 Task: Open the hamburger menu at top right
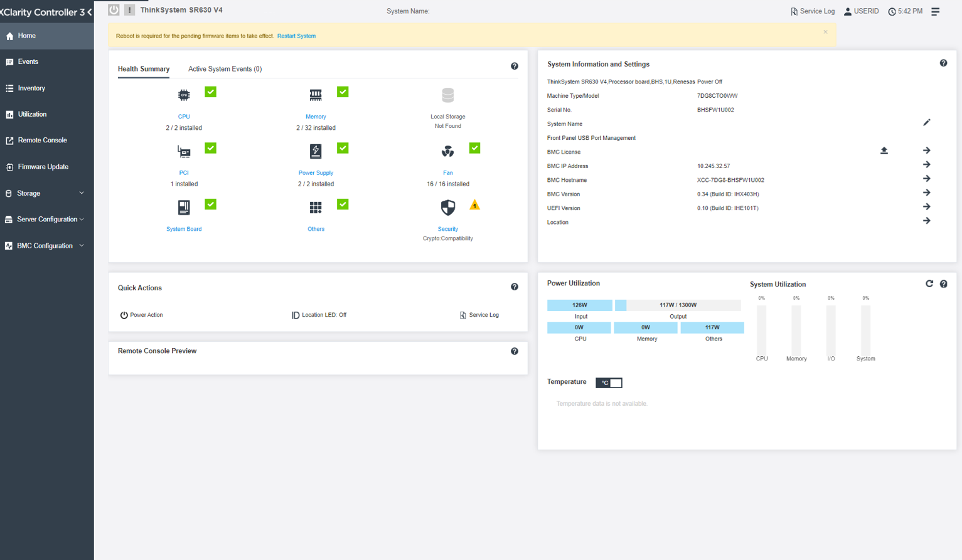(x=935, y=11)
